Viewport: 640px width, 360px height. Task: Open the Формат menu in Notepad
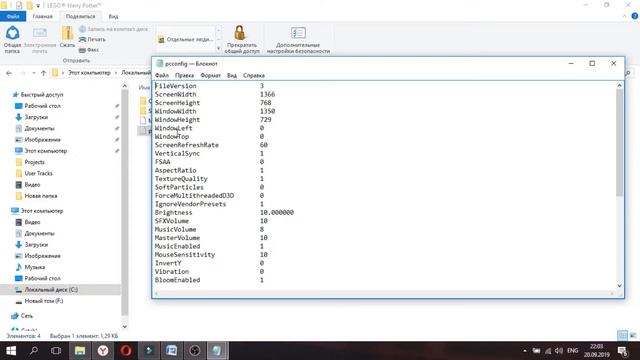(x=210, y=76)
